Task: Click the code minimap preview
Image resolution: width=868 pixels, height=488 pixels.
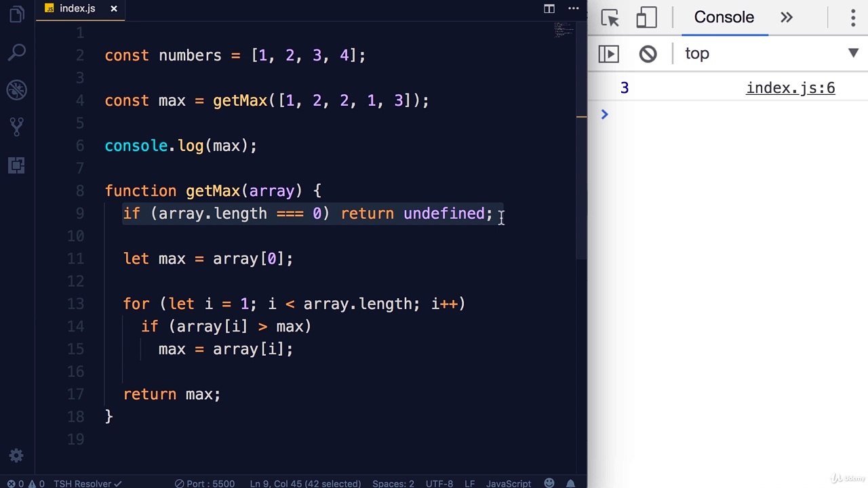Action: coord(563,30)
